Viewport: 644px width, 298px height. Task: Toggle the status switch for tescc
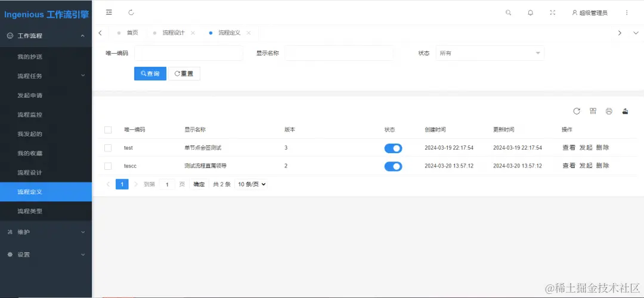[x=393, y=166]
